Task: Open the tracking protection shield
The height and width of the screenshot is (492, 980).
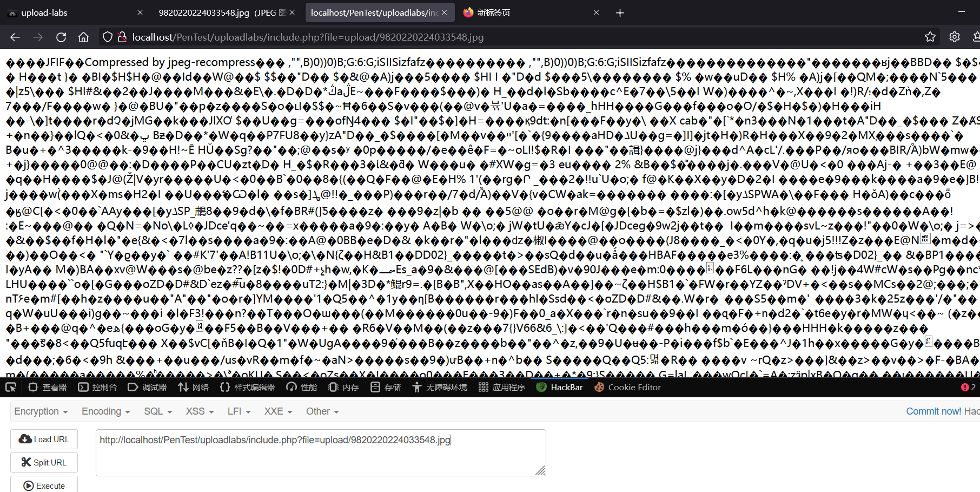Action: pos(108,37)
